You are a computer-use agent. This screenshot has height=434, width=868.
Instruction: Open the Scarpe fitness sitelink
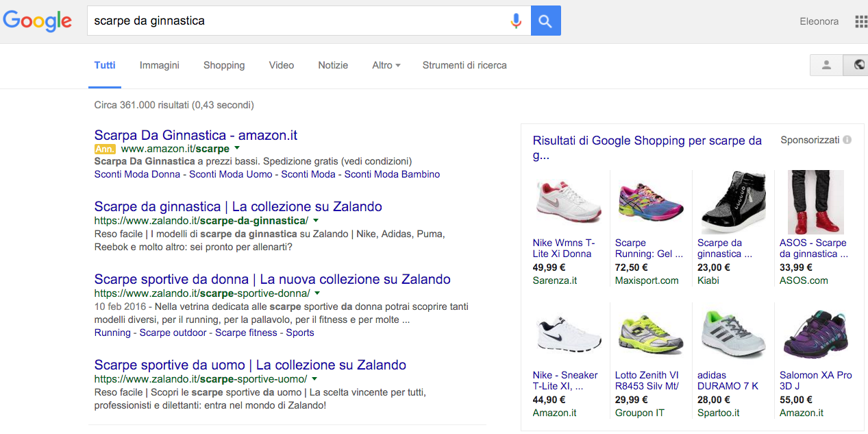[x=246, y=333]
